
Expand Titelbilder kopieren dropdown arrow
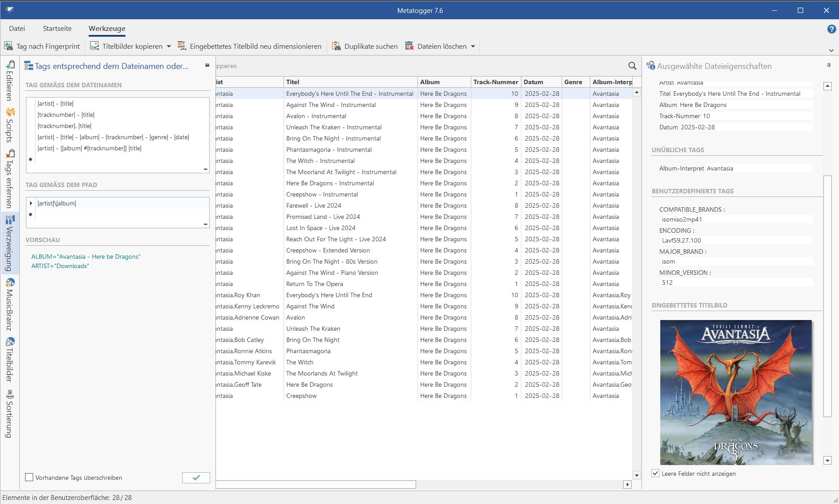pyautogui.click(x=169, y=46)
